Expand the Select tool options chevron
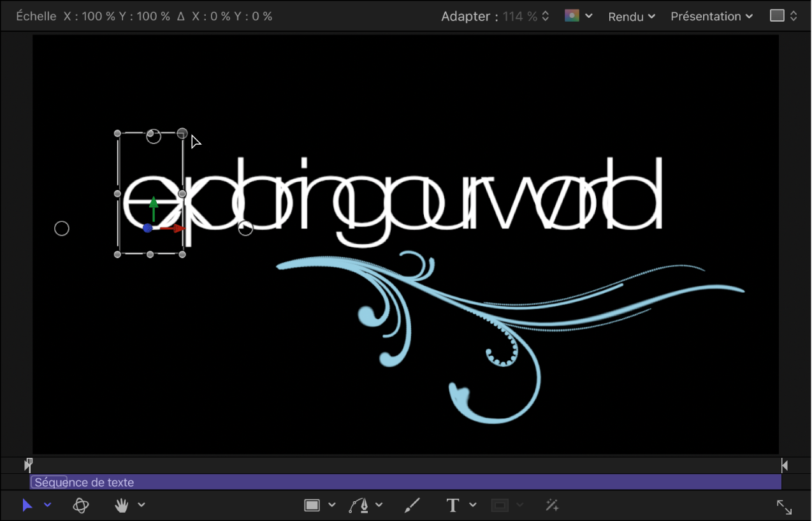 (47, 505)
